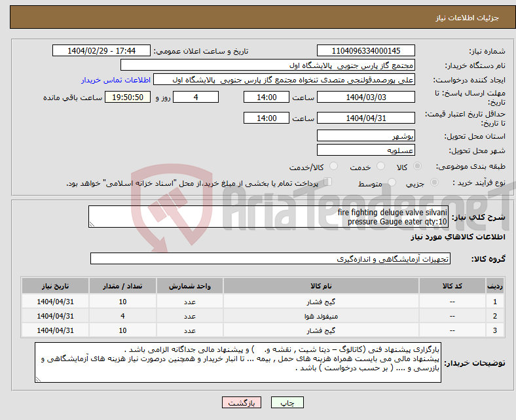Open the اطلاعات تماس خریدار link
The image size is (516, 420).
tap(116, 80)
